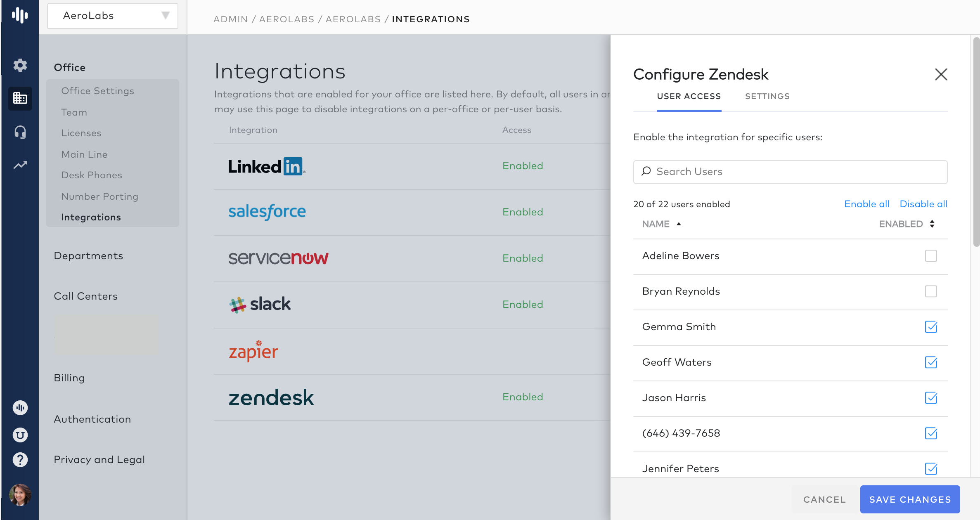Click the round waveform icon in sidebar
Image resolution: width=980 pixels, height=520 pixels.
20,408
